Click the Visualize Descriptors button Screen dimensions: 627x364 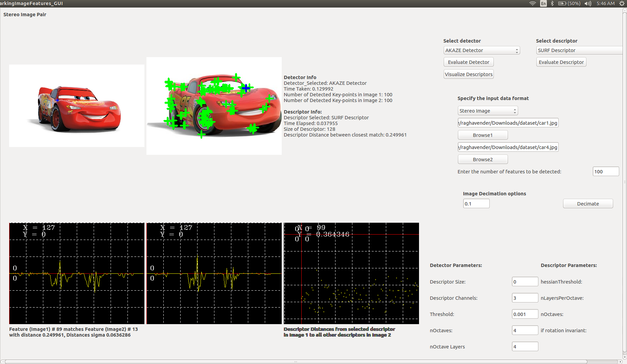[x=469, y=74]
